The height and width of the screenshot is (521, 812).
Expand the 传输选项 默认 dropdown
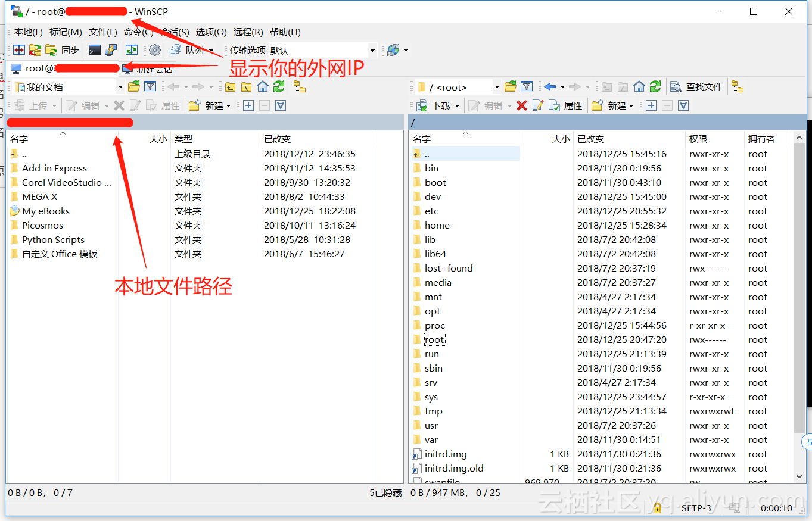373,51
